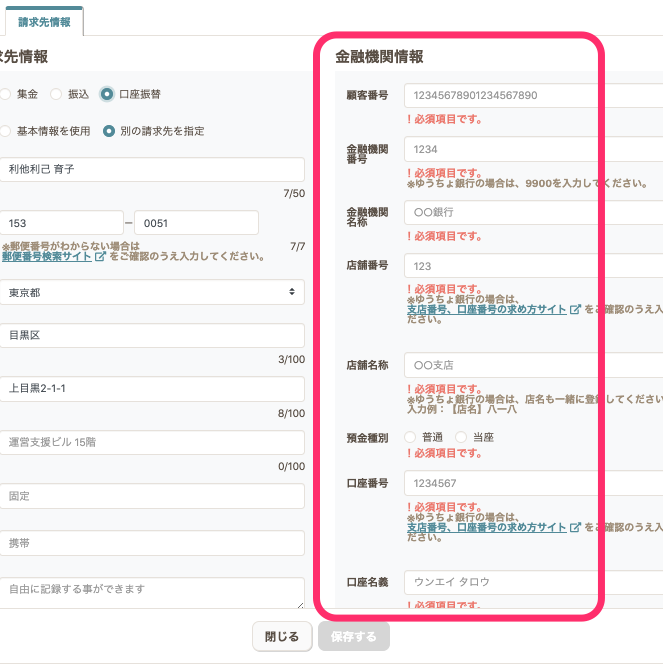The width and height of the screenshot is (663, 664).
Task: Click external link icon beside 郵便番号検索サイト
Action: 100,256
